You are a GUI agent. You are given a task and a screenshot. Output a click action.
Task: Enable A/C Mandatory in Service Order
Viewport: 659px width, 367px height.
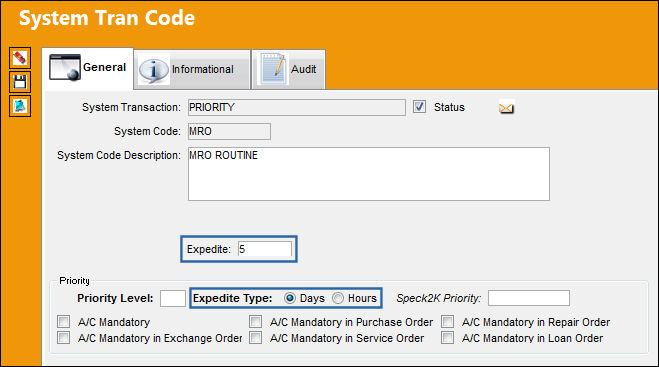click(255, 338)
